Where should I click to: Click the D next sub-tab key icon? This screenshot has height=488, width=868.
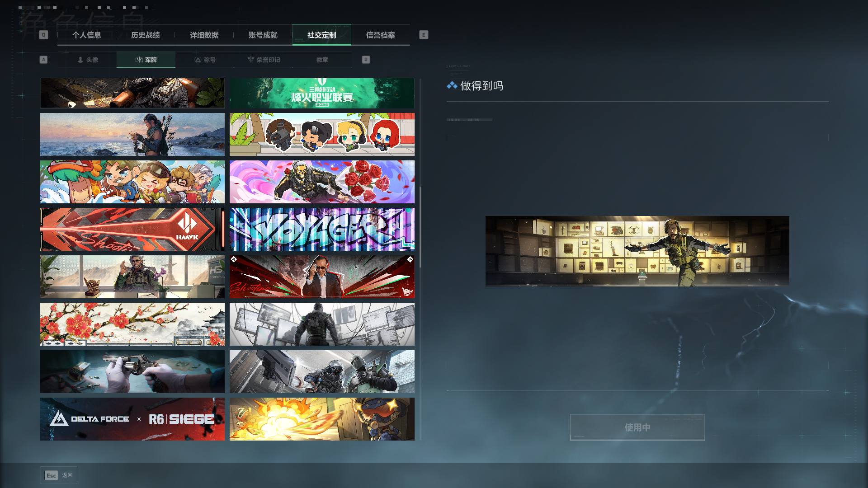pyautogui.click(x=366, y=60)
